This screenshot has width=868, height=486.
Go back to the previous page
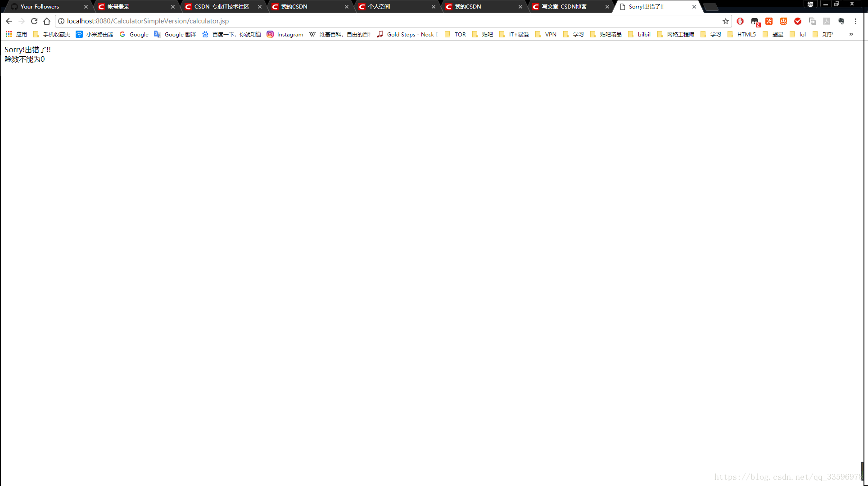pos(9,21)
